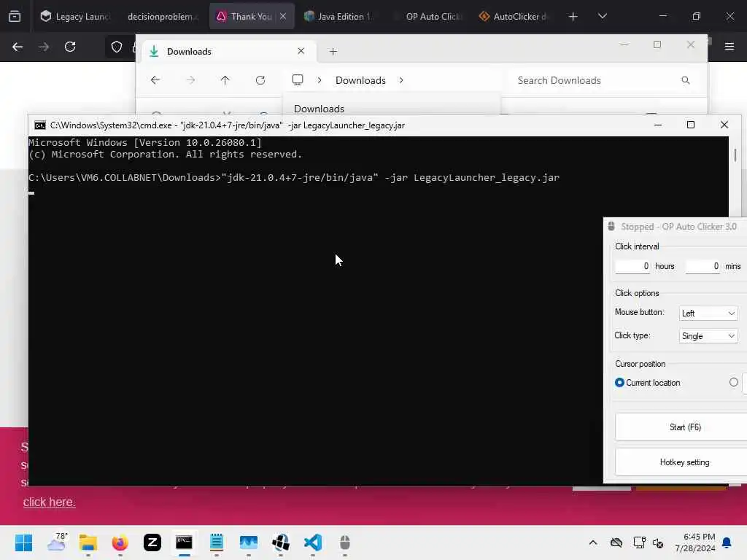Switch to the decisionproblem browser tab

pyautogui.click(x=161, y=17)
